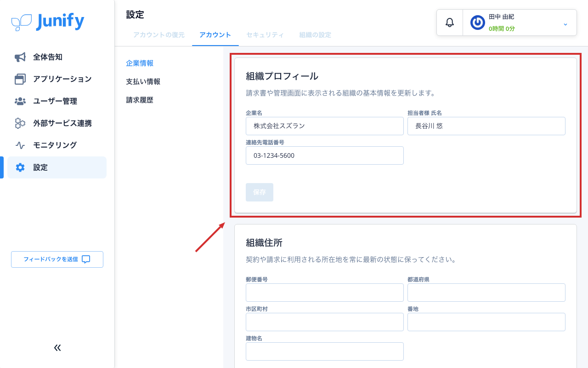This screenshot has width=588, height=368.
Task: Click the 組織プロフィール heading
Action: click(282, 76)
